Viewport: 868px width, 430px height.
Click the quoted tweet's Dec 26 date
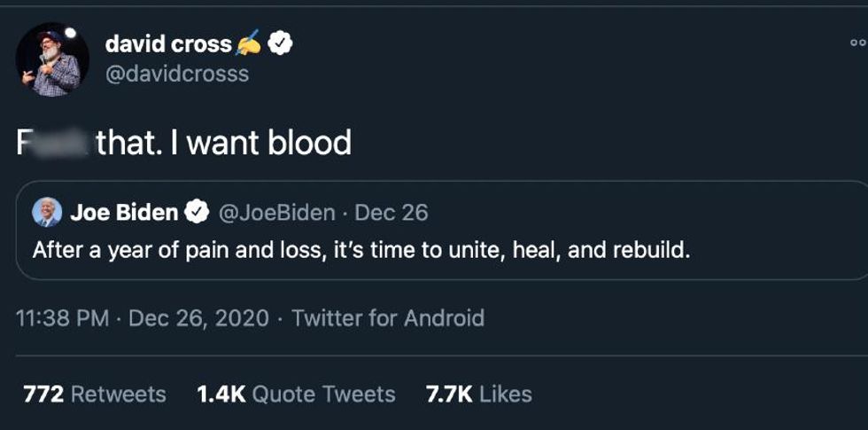tap(391, 213)
